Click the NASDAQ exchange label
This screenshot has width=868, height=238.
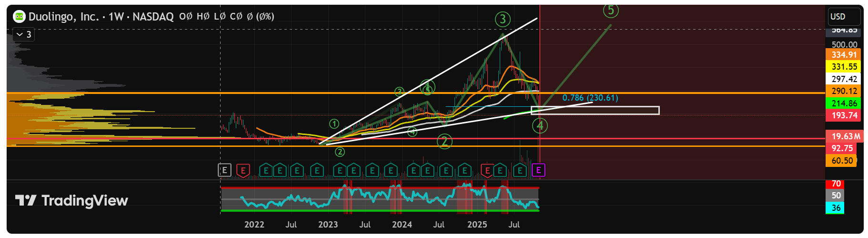[x=153, y=17]
